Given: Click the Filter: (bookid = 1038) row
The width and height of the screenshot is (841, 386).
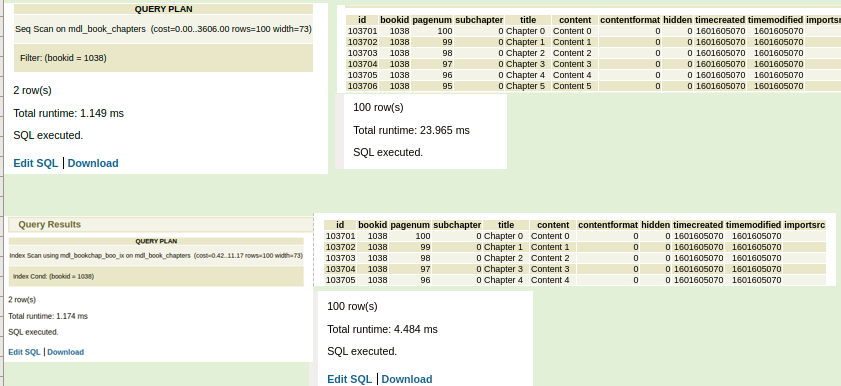Looking at the screenshot, I should (164, 58).
